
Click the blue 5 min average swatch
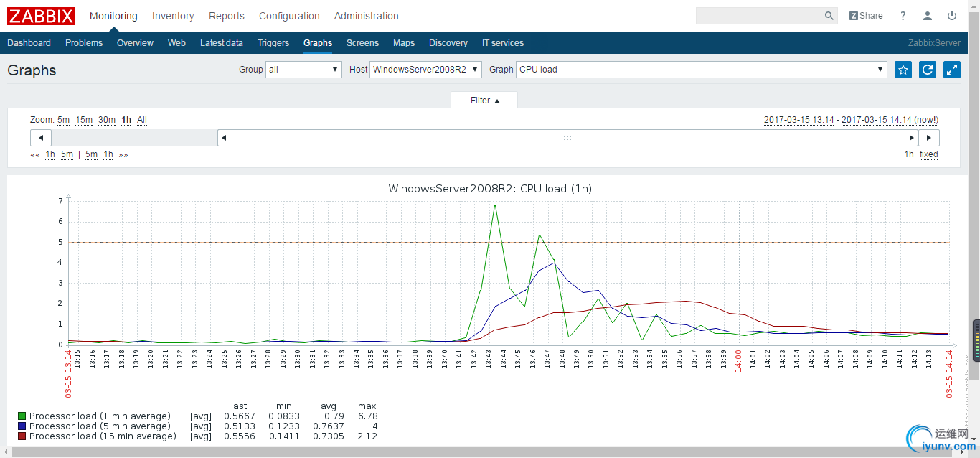tap(22, 426)
